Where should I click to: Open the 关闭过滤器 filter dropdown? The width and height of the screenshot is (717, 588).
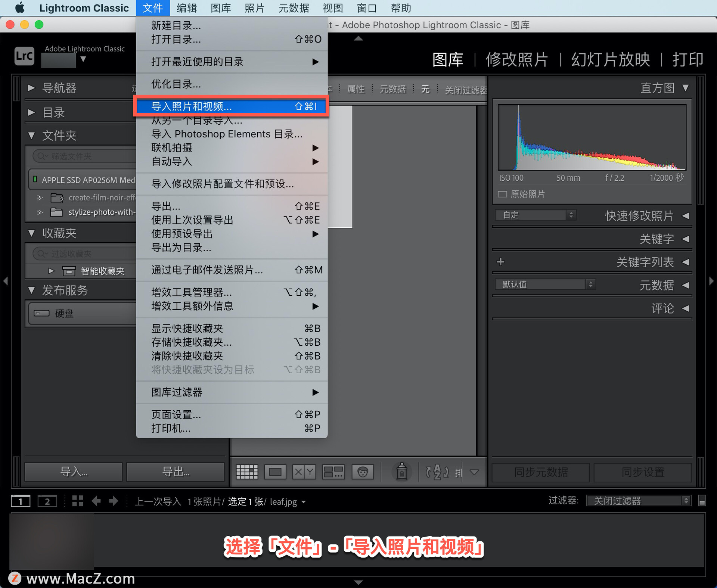point(639,501)
